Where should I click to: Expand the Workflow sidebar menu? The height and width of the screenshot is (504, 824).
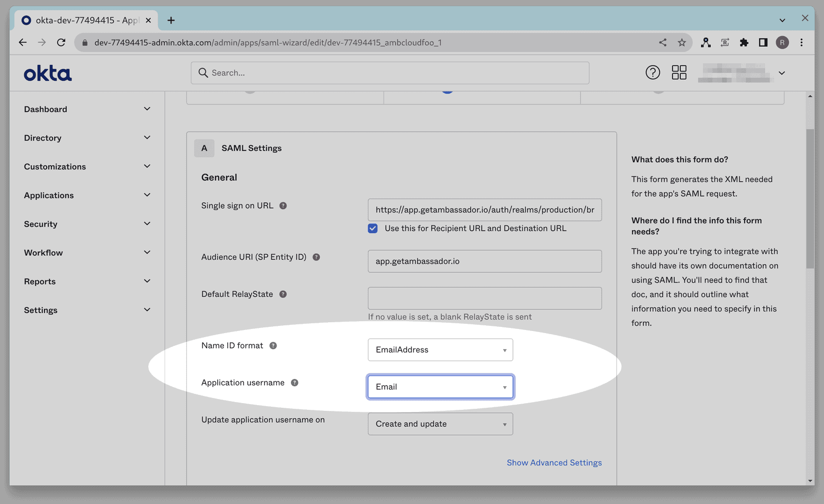pos(87,253)
